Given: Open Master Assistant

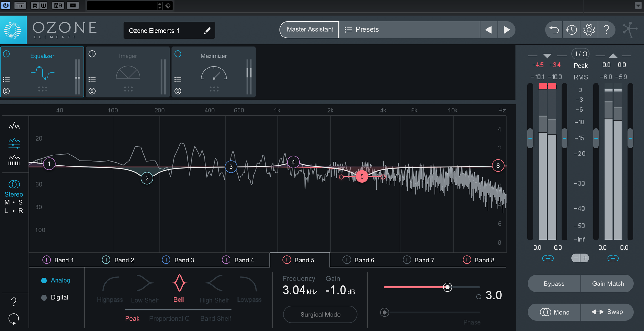Looking at the screenshot, I should pos(309,29).
